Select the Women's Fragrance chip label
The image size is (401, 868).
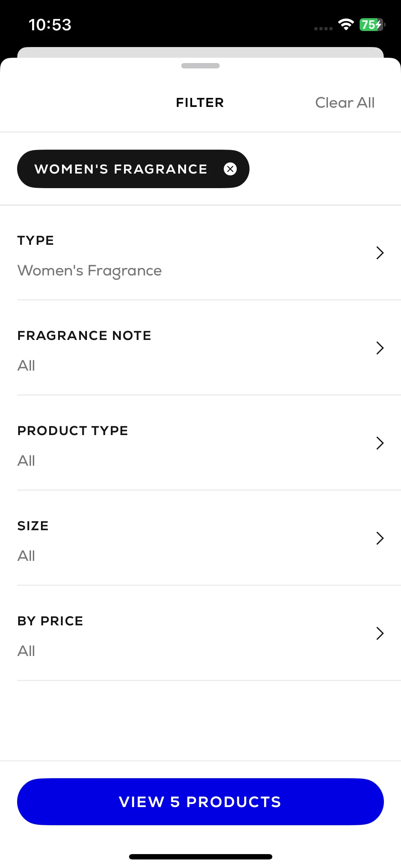pos(121,169)
